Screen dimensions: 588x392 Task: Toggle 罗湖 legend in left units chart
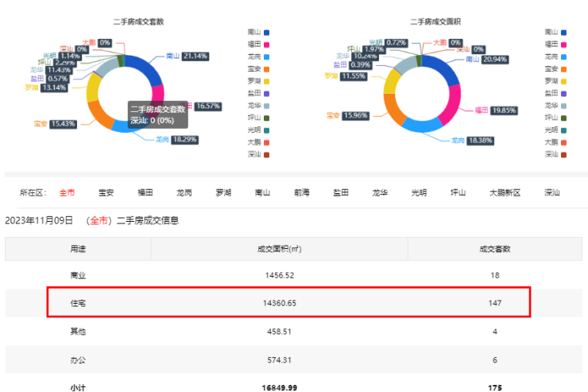pyautogui.click(x=261, y=81)
